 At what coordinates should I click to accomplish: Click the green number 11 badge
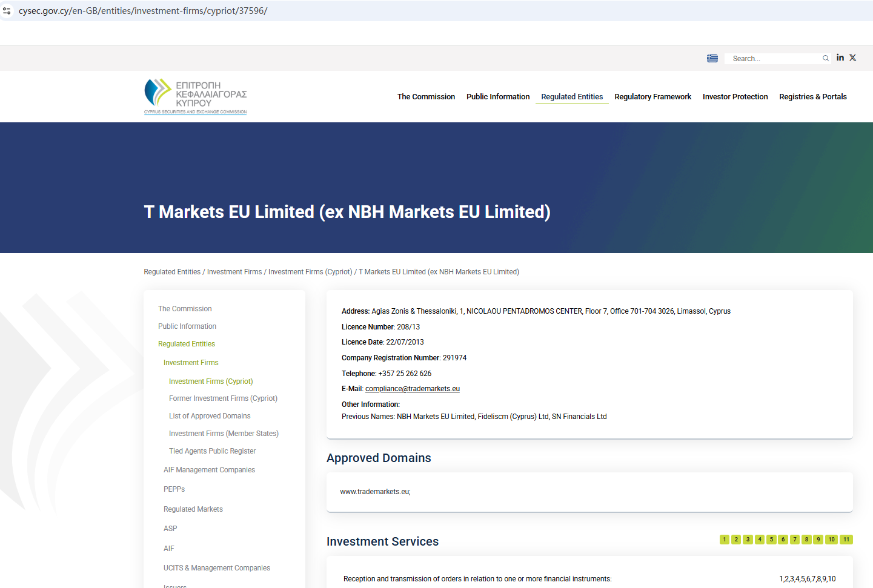(846, 540)
